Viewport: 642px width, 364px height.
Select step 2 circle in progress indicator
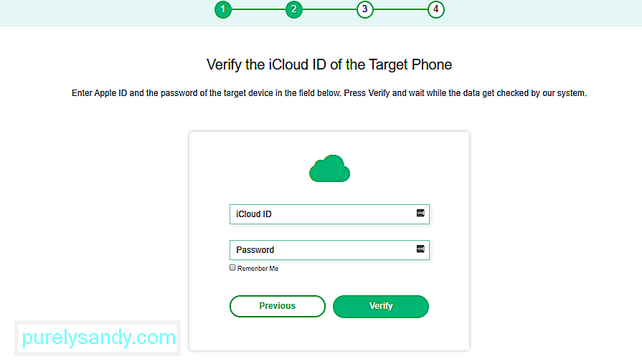(294, 9)
